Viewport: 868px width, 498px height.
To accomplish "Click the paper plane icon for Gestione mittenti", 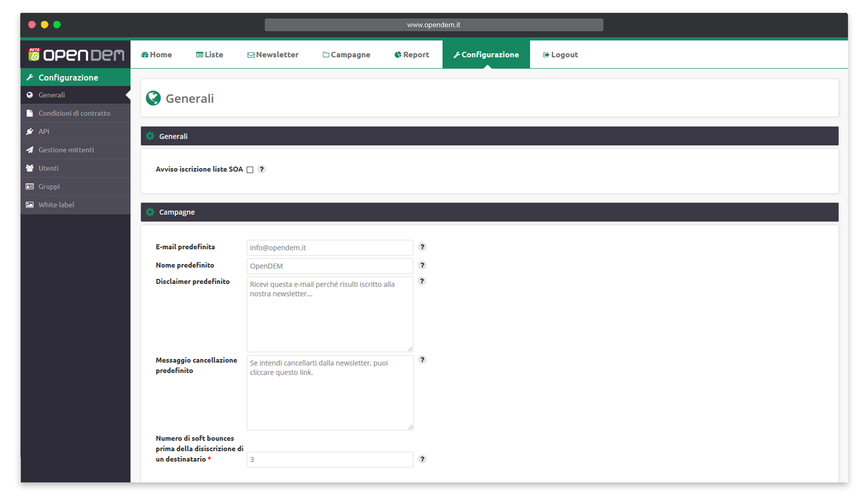I will (x=30, y=150).
